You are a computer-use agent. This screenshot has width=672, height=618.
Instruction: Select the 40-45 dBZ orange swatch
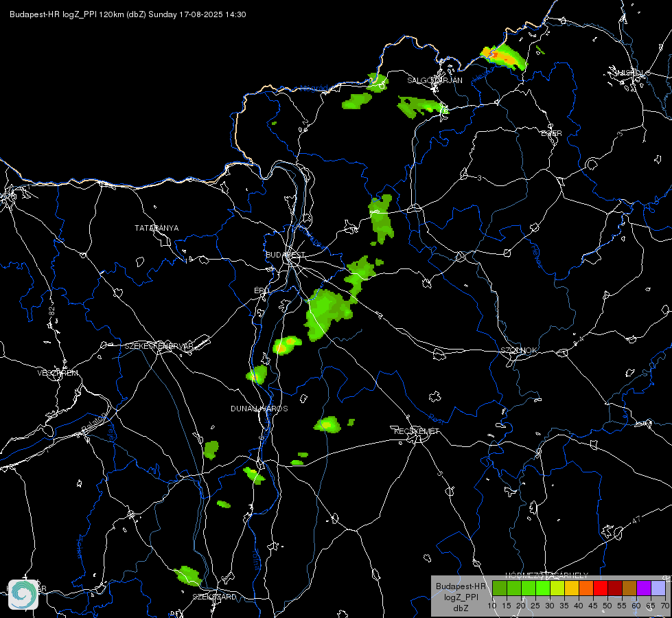click(586, 588)
